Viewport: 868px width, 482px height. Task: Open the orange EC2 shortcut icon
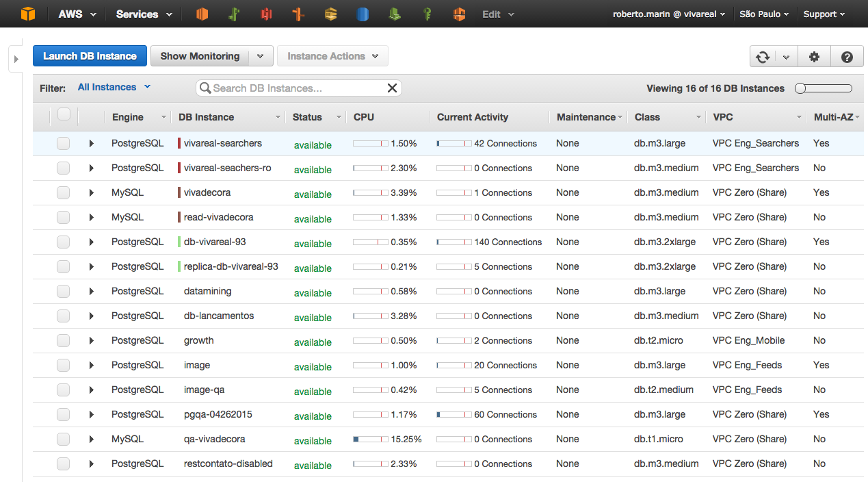click(202, 14)
